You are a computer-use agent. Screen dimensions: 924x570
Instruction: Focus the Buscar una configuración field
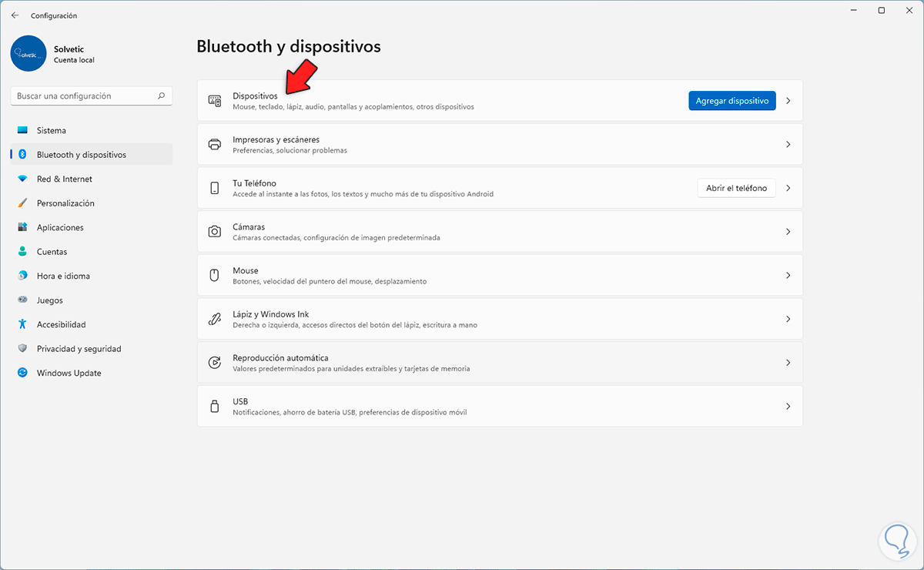tap(85, 96)
